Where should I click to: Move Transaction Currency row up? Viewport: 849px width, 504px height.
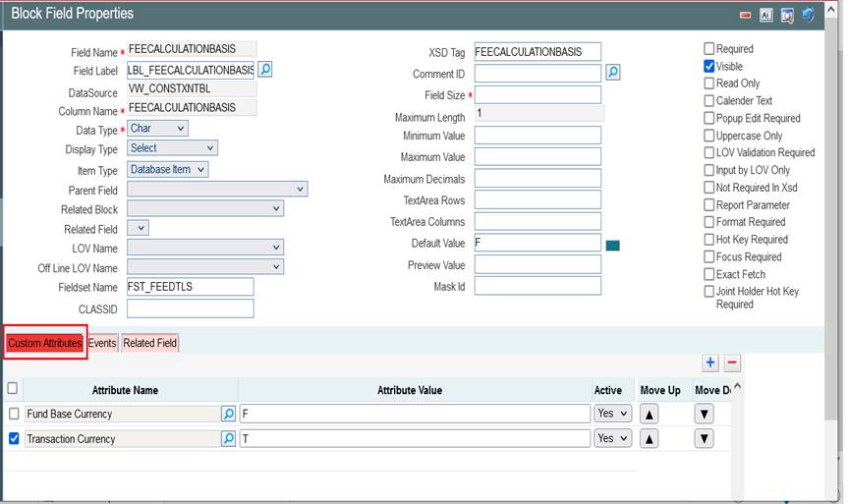649,438
